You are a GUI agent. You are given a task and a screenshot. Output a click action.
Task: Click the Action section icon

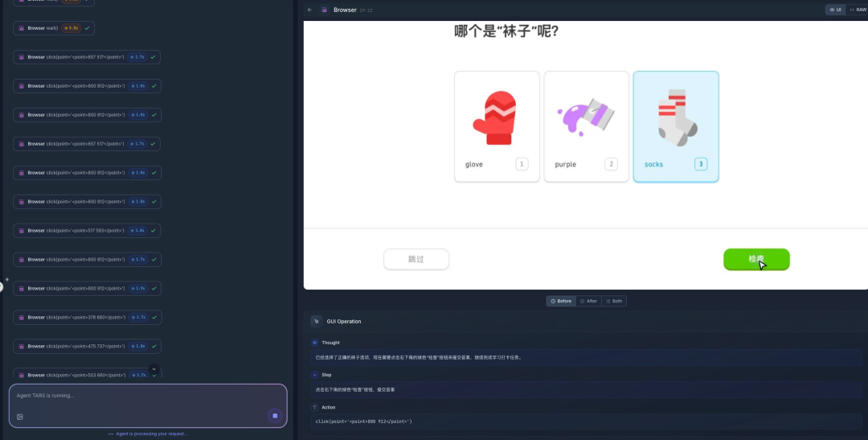coord(314,407)
